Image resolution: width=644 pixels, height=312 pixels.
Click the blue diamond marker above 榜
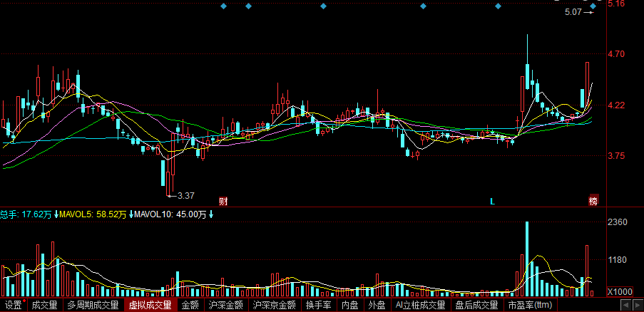[593, 6]
